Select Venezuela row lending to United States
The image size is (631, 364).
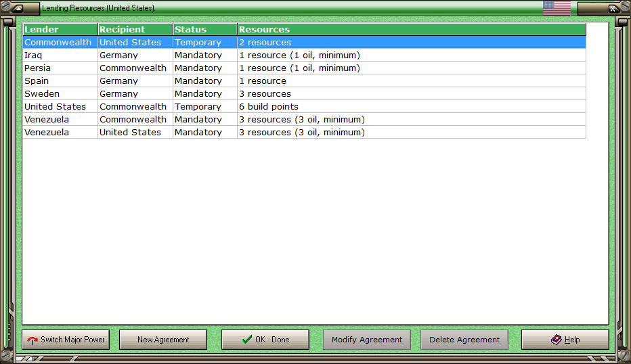point(304,133)
